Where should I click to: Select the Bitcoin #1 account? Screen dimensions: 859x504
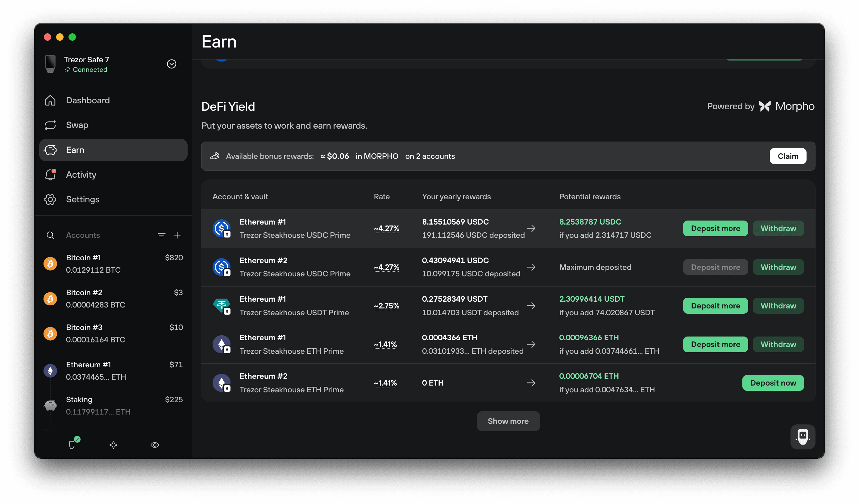point(113,263)
